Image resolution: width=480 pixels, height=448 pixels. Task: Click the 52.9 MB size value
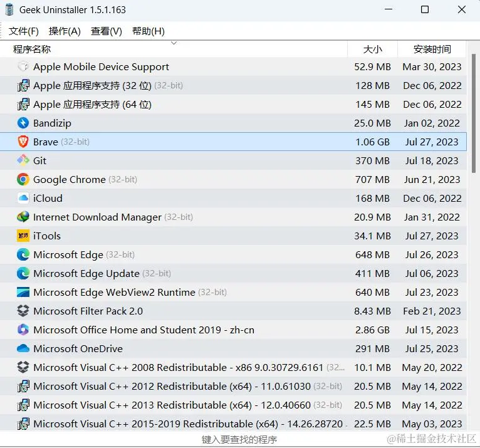(373, 66)
